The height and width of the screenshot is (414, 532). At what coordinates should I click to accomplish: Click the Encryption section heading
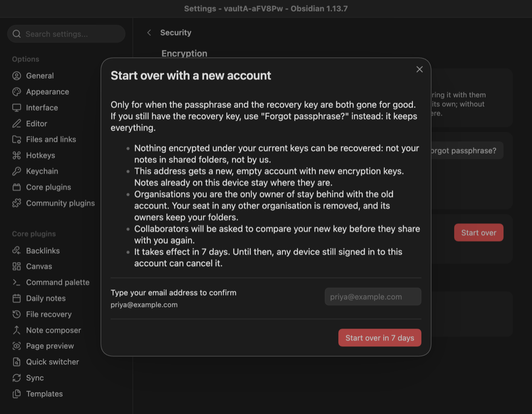[x=184, y=54]
